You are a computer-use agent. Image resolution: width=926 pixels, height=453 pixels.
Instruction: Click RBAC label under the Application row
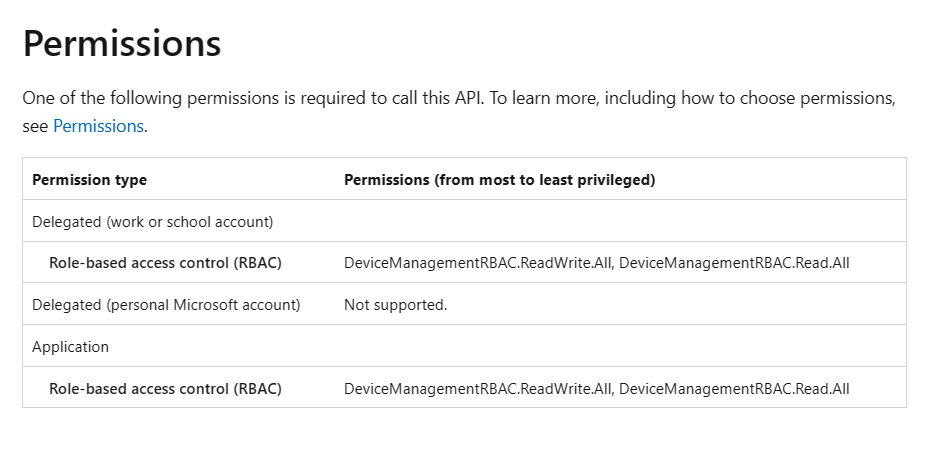point(165,388)
